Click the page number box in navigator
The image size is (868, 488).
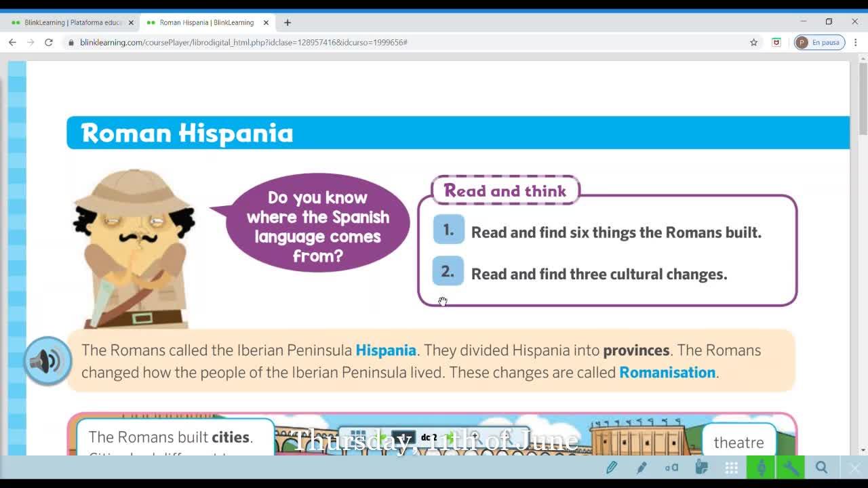pyautogui.click(x=403, y=438)
